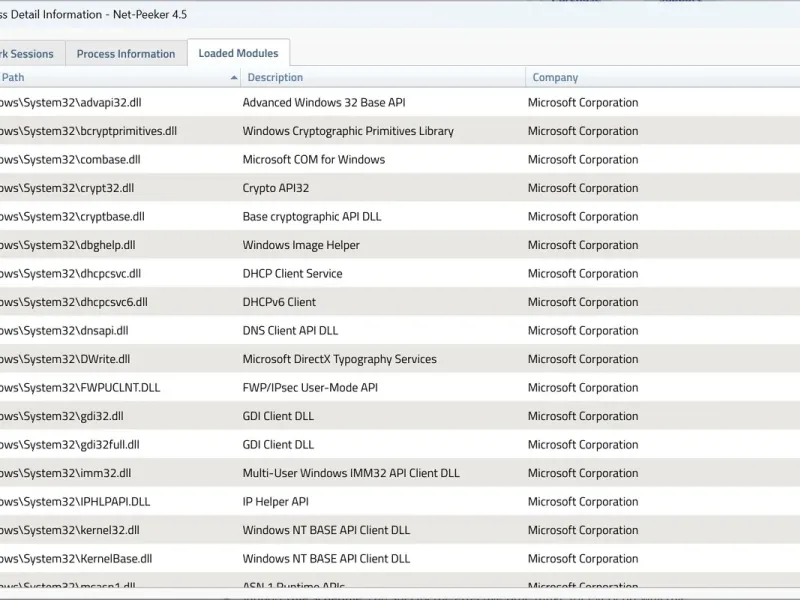800x600 pixels.
Task: Click the gdi32.dll path entry
Action: coord(62,417)
